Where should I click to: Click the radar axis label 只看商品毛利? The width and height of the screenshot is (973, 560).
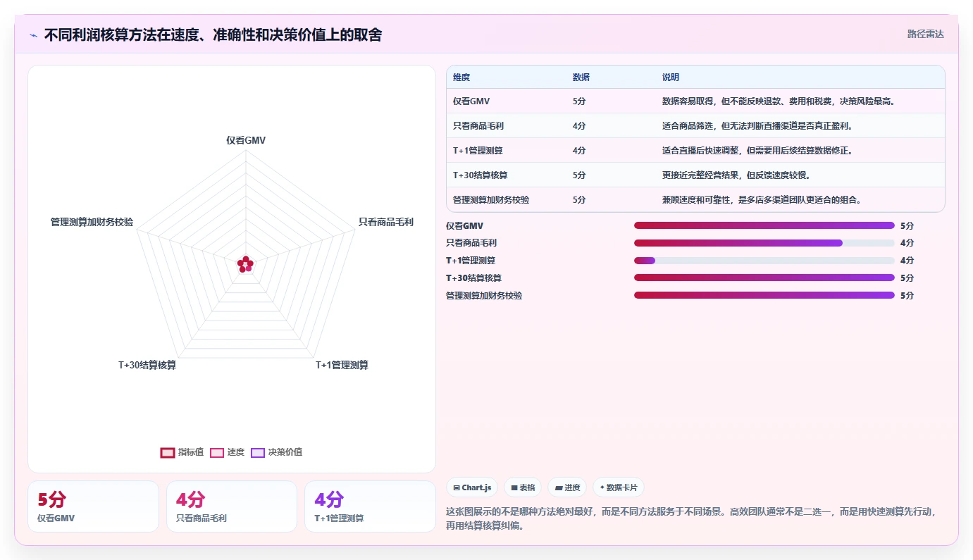click(x=386, y=222)
